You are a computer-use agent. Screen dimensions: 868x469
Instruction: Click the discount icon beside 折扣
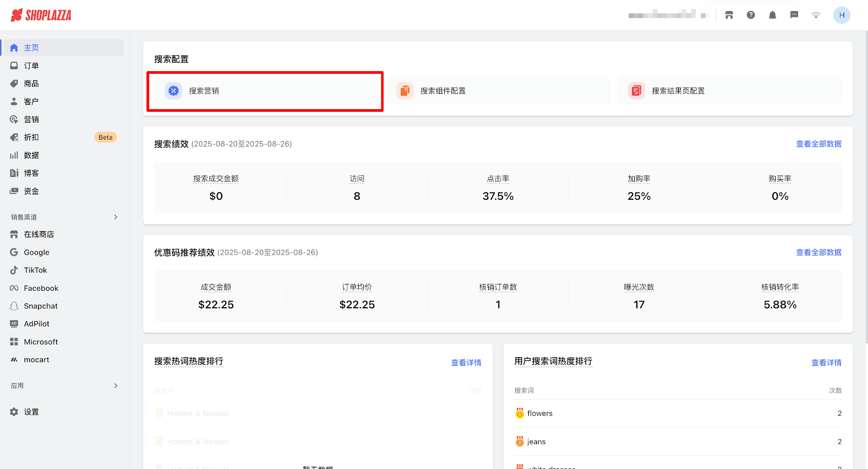click(x=14, y=137)
